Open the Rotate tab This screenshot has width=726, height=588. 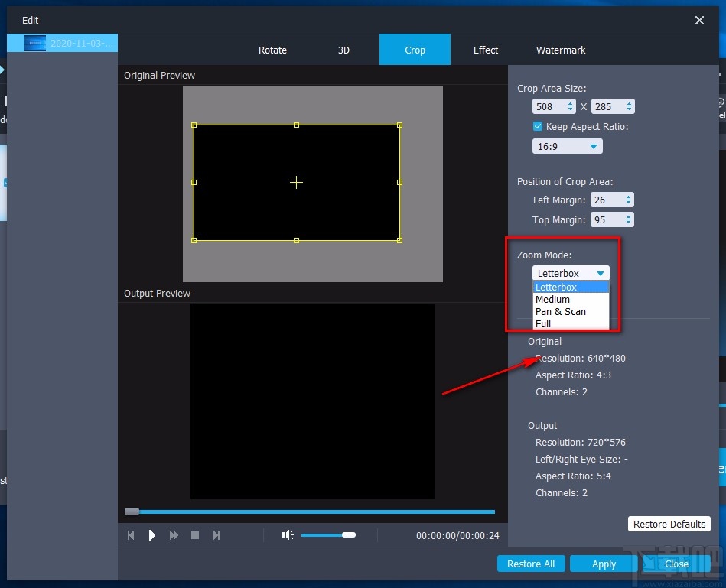click(x=272, y=50)
